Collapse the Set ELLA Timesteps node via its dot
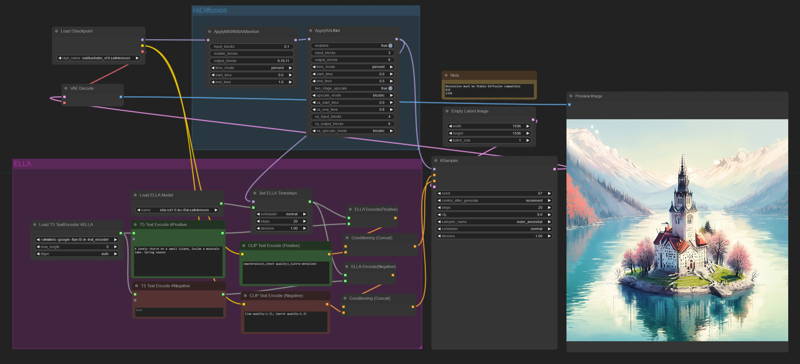The image size is (800, 364). point(255,193)
